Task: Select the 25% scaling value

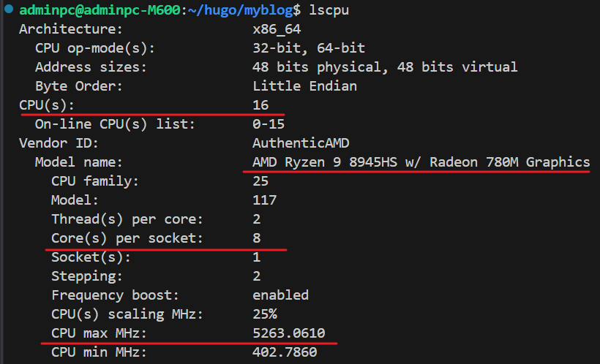Action: tap(264, 314)
